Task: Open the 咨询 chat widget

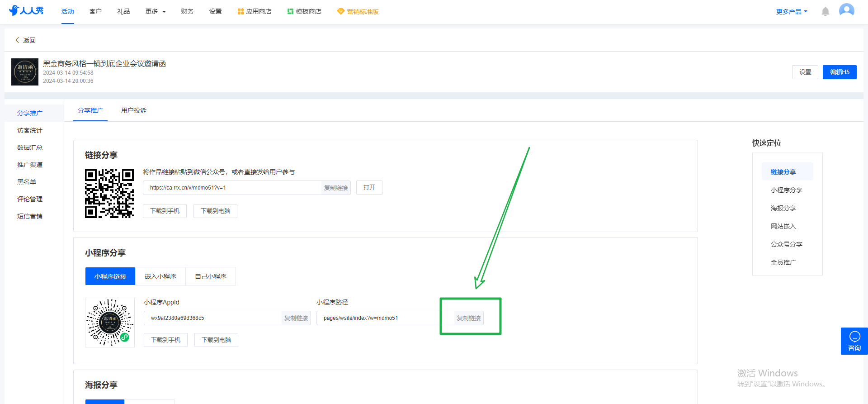Action: (x=854, y=341)
